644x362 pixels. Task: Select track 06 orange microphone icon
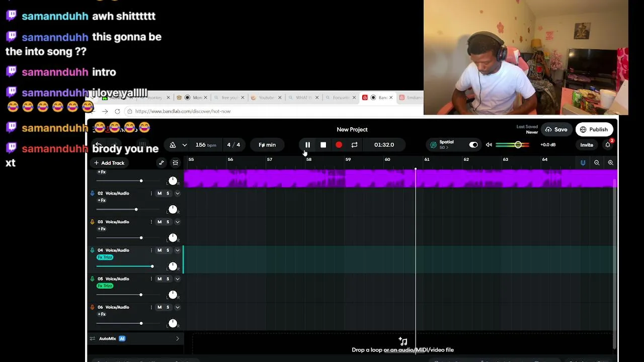[92, 307]
